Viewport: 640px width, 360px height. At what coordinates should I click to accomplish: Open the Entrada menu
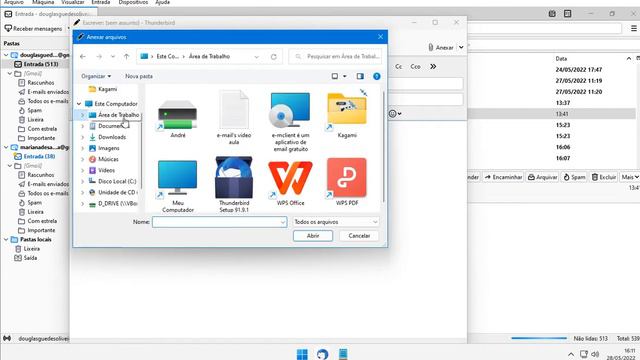[100, 2]
